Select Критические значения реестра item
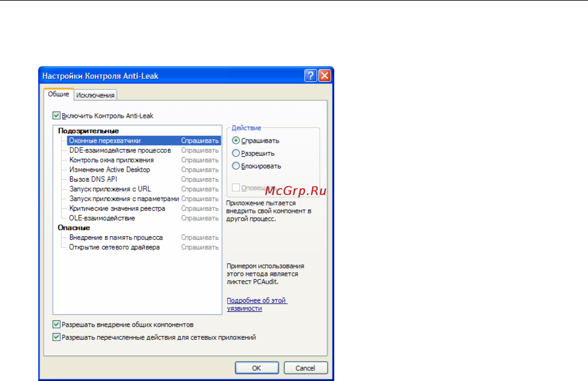588x381 pixels. tap(117, 208)
